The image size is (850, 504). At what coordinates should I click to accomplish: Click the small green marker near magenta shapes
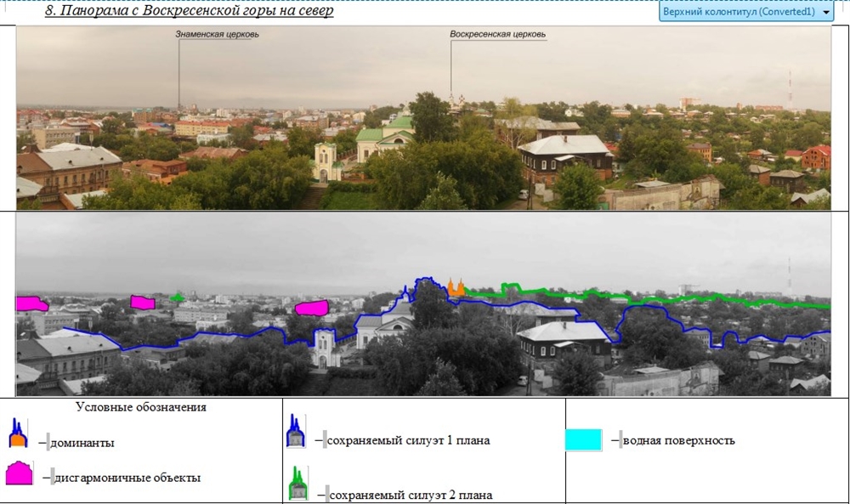coord(177,297)
